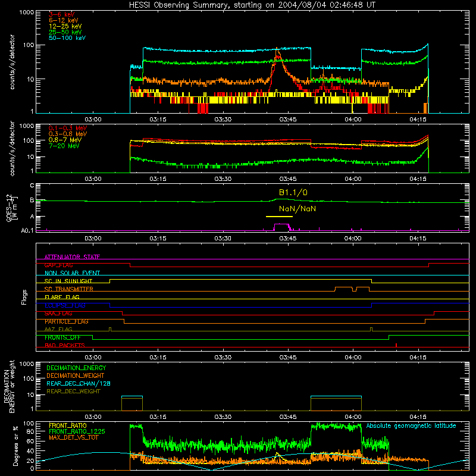Screen dimensions: 476x476
Task: Select the SC_IN_SUNLIGHT flag label
Action: 68,281
